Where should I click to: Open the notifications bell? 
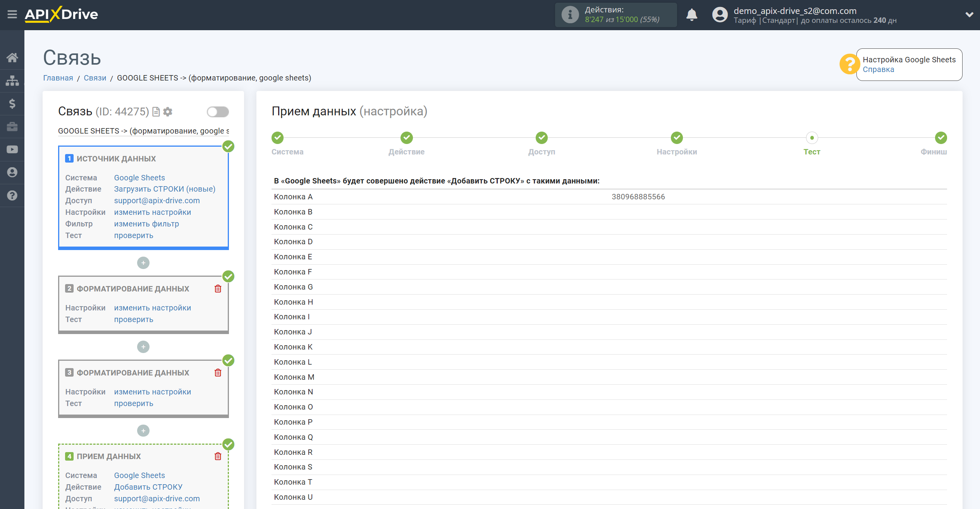point(691,15)
